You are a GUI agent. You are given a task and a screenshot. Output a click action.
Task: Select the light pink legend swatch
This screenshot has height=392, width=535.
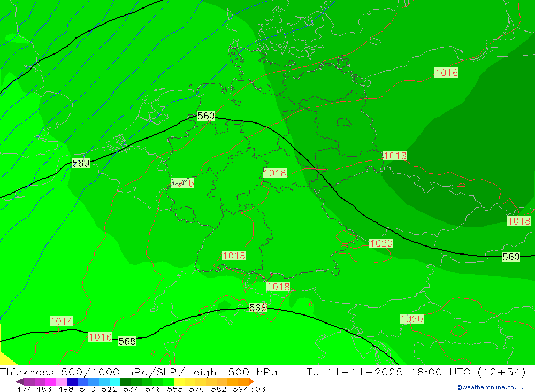62,381
